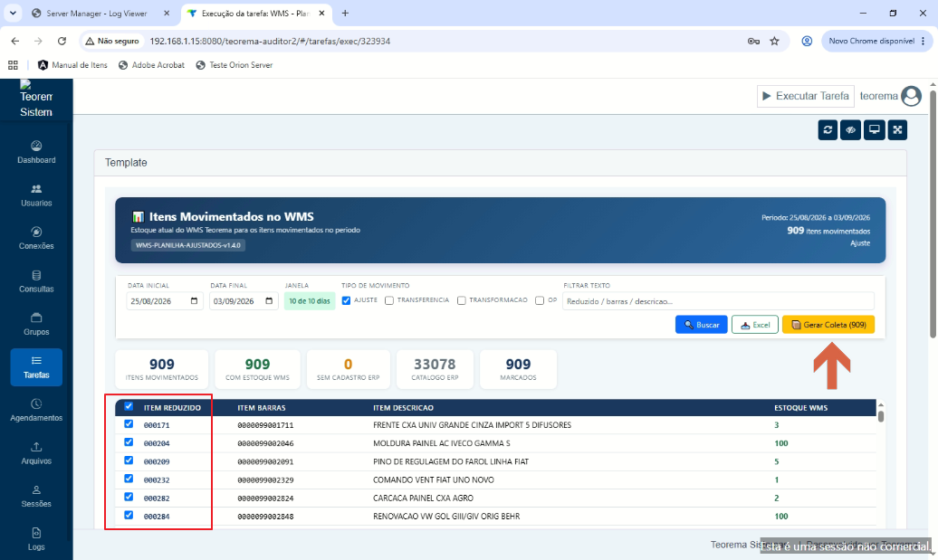Open the Teste Orion Server bookmark
938x560 pixels.
click(x=234, y=65)
